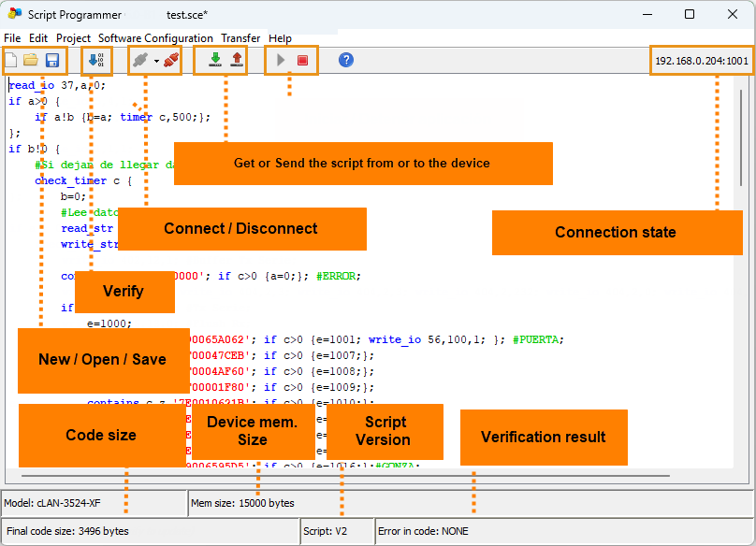Screen dimensions: 756x546
Task: Open the Help menu
Action: point(280,38)
